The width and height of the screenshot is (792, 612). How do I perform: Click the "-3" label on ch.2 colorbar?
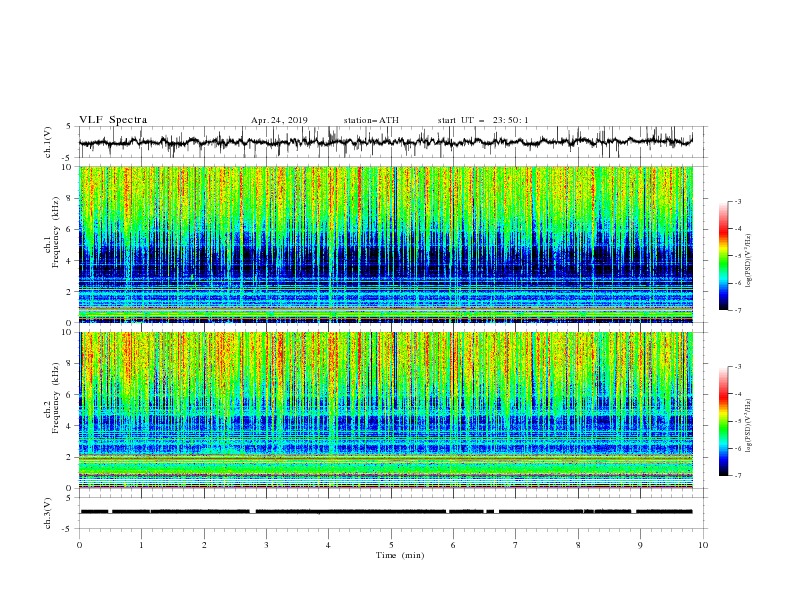[738, 367]
